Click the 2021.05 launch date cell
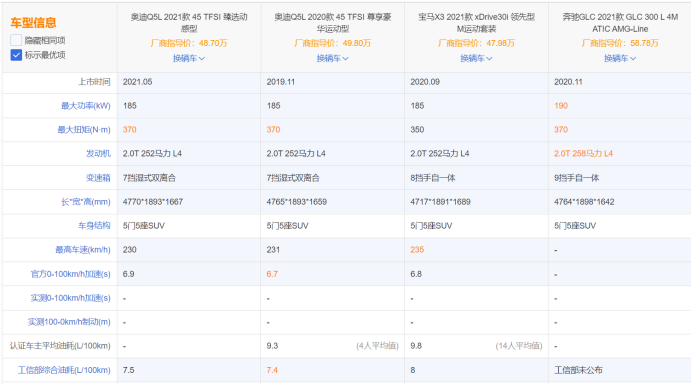Image resolution: width=691 pixels, height=385 pixels. pyautogui.click(x=137, y=82)
